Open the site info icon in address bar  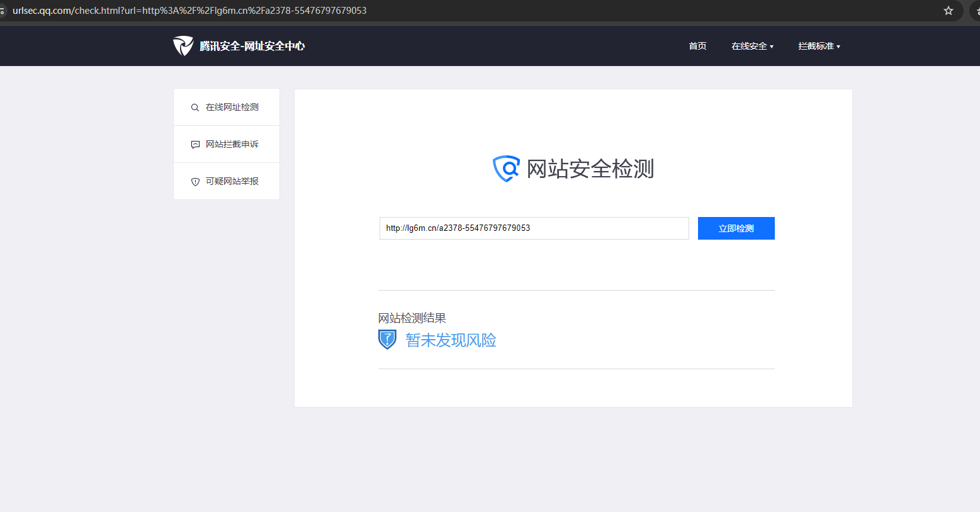(3, 11)
